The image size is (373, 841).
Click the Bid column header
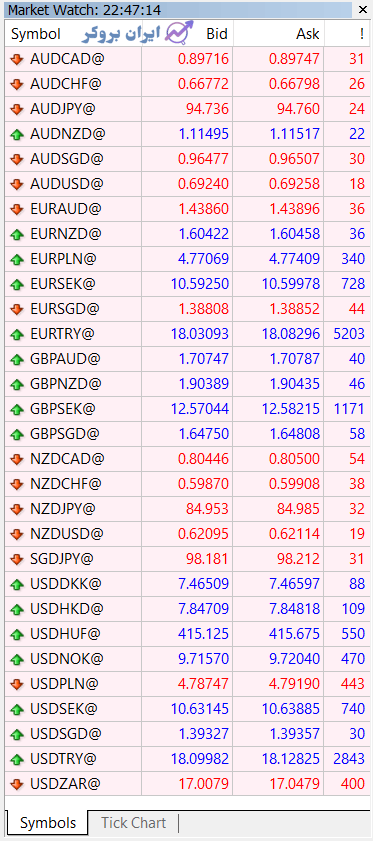[217, 34]
